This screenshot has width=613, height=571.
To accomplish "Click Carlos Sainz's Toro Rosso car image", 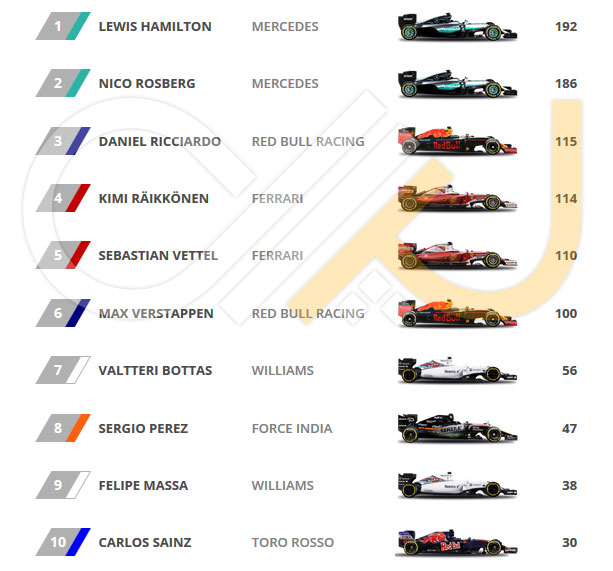I will [x=457, y=542].
